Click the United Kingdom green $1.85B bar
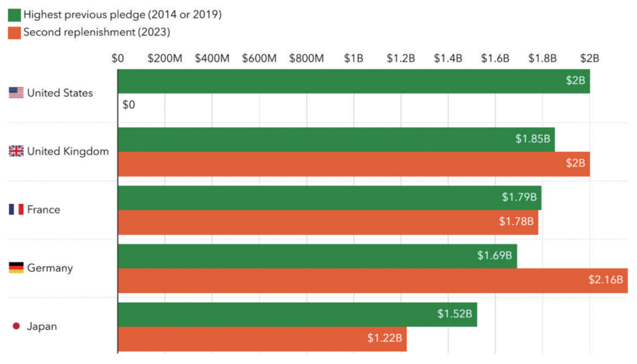 click(336, 139)
